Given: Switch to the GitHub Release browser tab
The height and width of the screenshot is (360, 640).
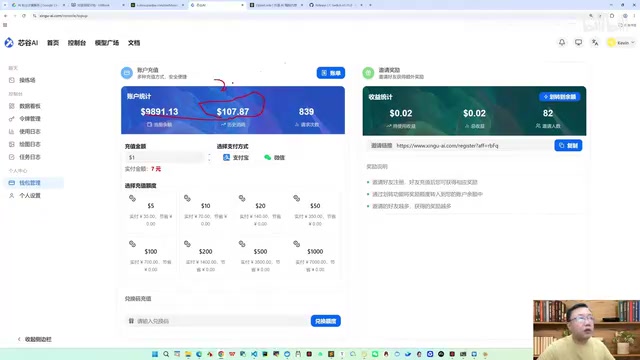Looking at the screenshot, I should [335, 5].
